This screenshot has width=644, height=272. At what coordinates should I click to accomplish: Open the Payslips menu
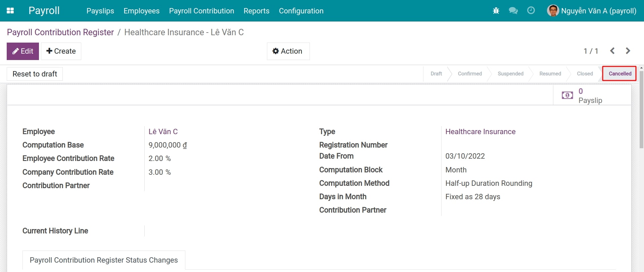(100, 11)
